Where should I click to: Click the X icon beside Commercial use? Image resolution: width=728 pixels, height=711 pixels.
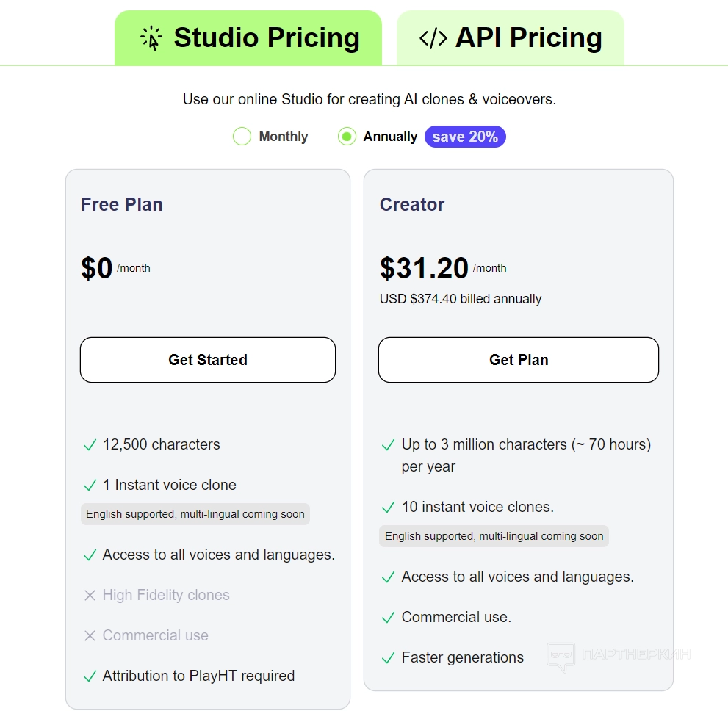(90, 636)
